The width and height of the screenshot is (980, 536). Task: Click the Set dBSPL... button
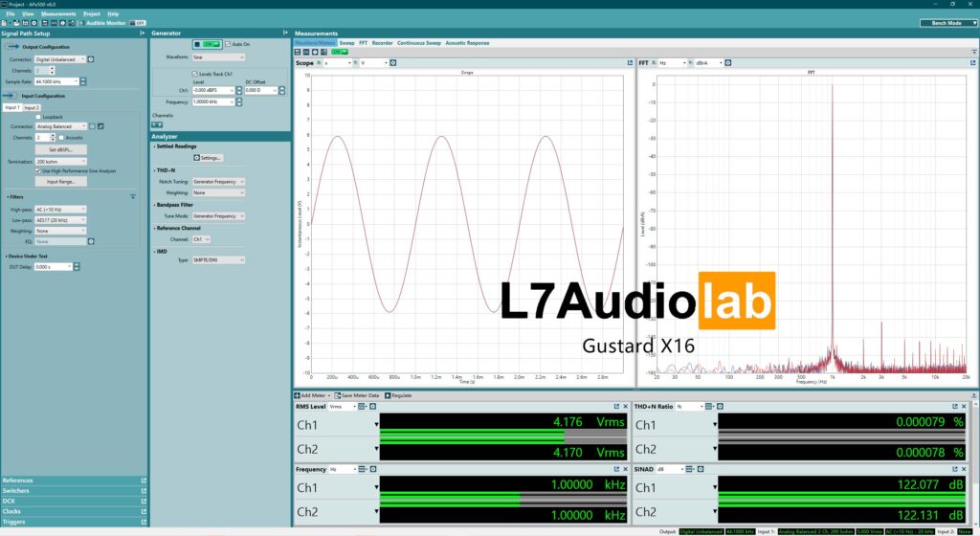[60, 150]
